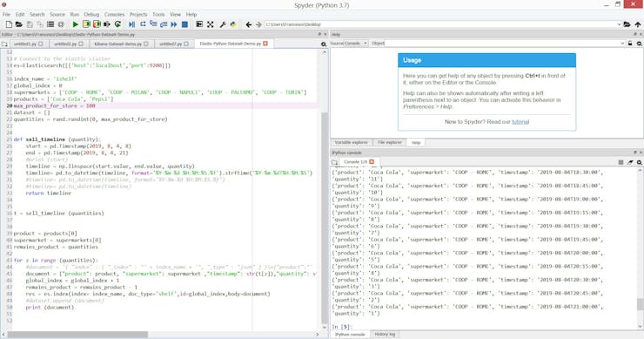The height and width of the screenshot is (339, 644).
Task: Click the scroll-right arrow of the editor scrollbar
Action: (318, 335)
